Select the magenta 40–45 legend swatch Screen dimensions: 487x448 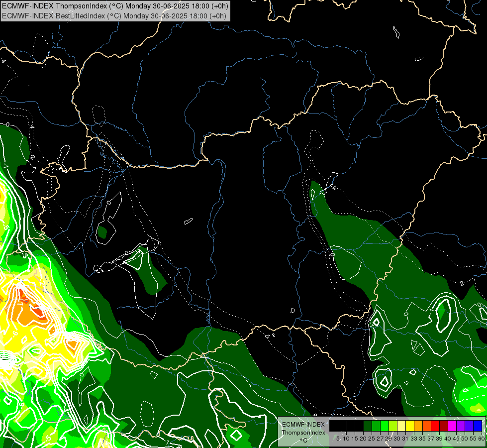[452, 426]
